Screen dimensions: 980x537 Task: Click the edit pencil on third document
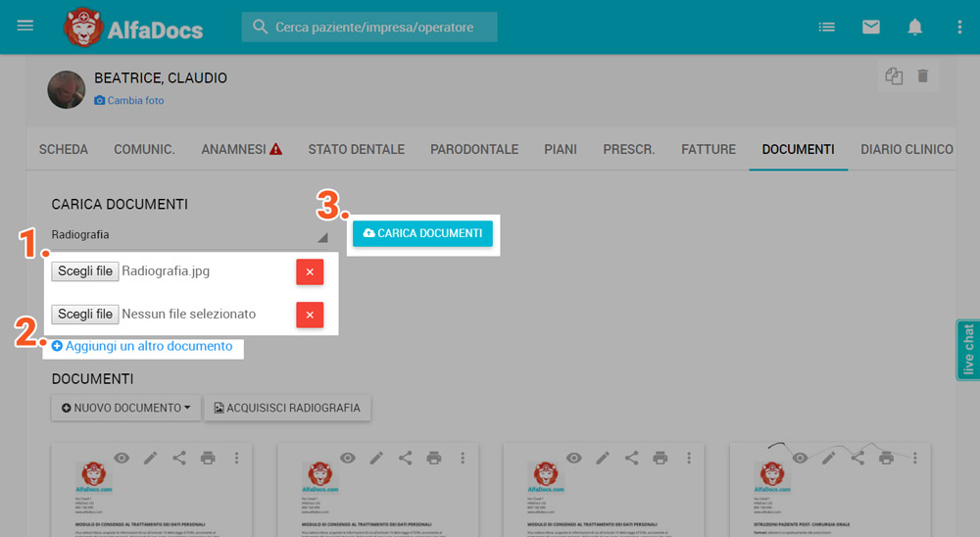coord(603,458)
